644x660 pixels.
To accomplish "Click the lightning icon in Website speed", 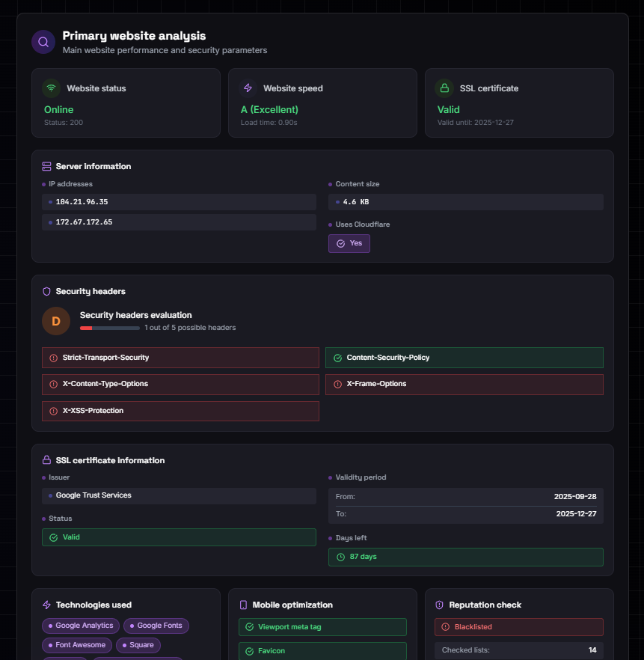I will click(248, 88).
